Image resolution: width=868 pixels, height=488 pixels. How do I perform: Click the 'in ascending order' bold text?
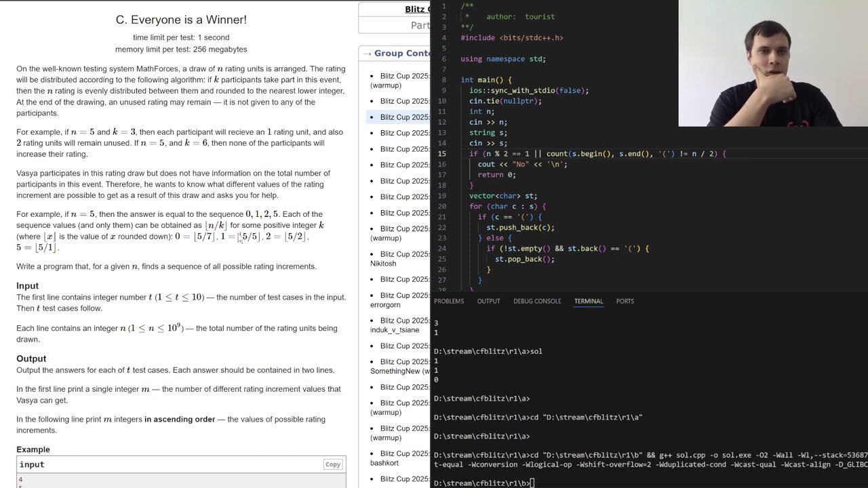pyautogui.click(x=180, y=419)
